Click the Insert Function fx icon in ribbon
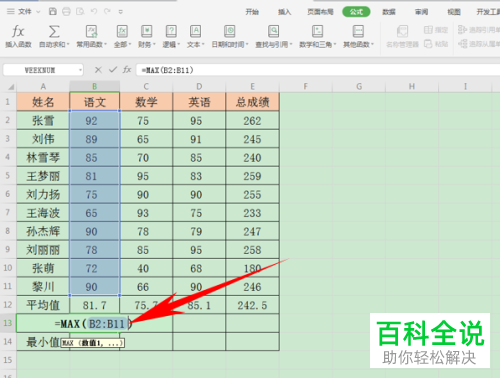 point(18,32)
